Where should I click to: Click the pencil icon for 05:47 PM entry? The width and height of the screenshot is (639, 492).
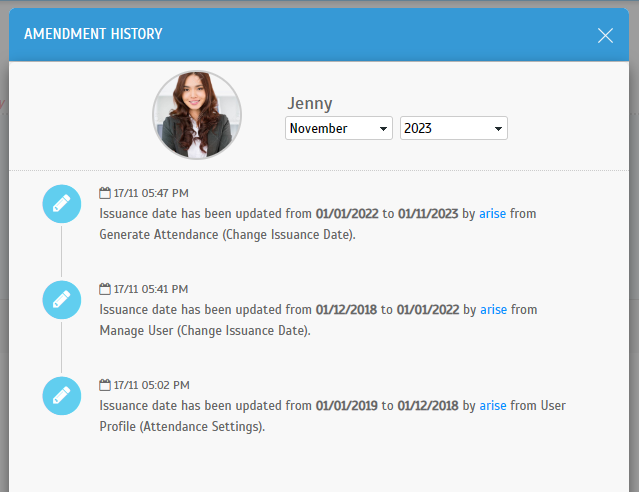(x=62, y=204)
